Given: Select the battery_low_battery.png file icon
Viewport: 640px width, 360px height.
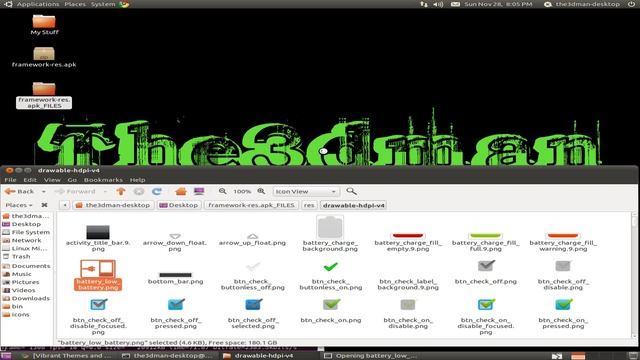Looking at the screenshot, I should (x=98, y=268).
